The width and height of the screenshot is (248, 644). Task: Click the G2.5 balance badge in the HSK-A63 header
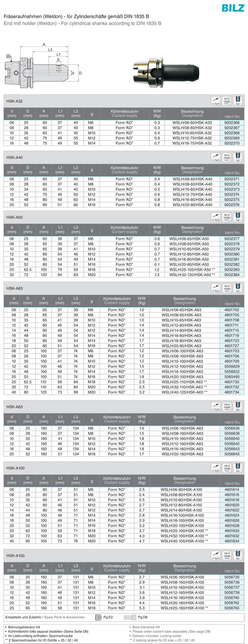point(227,288)
